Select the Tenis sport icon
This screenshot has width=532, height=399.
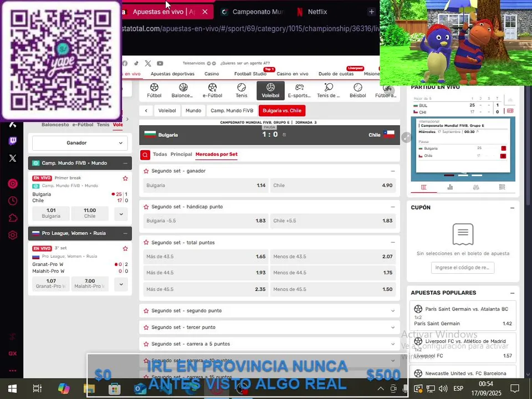(x=242, y=90)
